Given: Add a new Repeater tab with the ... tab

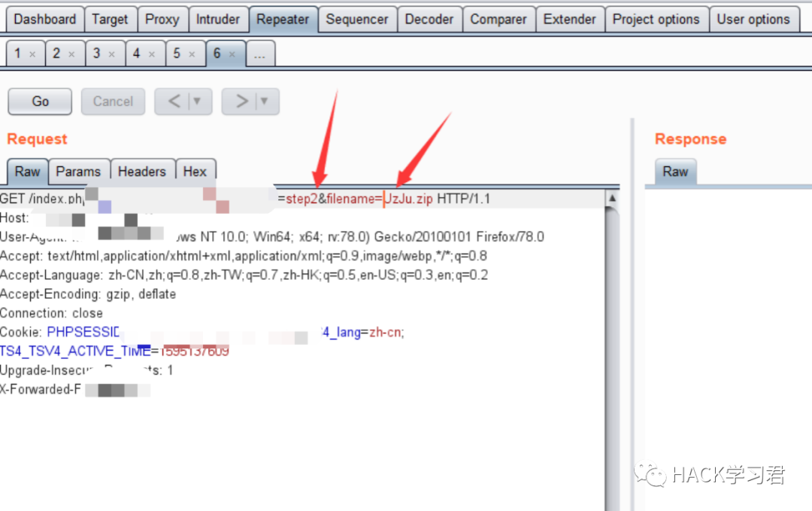Looking at the screenshot, I should [260, 54].
